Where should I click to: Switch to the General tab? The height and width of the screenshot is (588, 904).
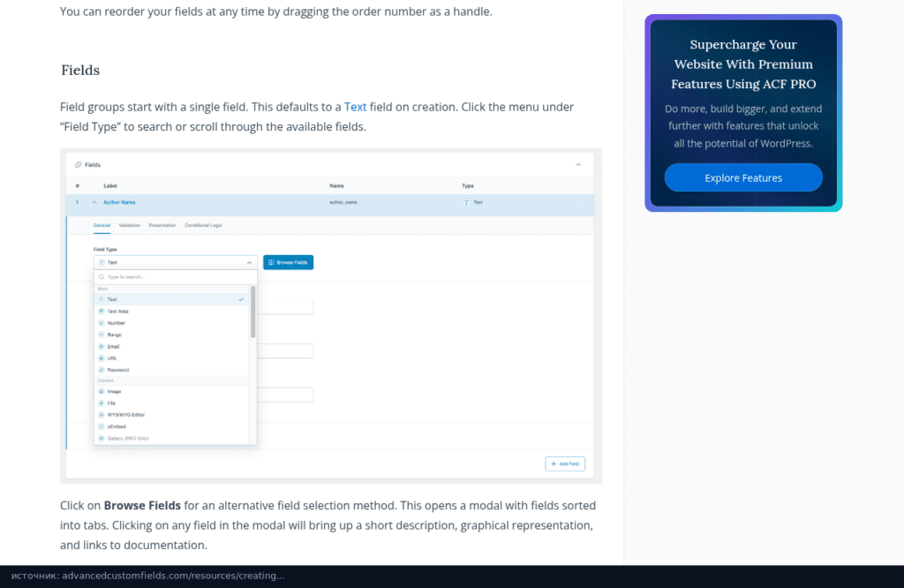pos(102,225)
